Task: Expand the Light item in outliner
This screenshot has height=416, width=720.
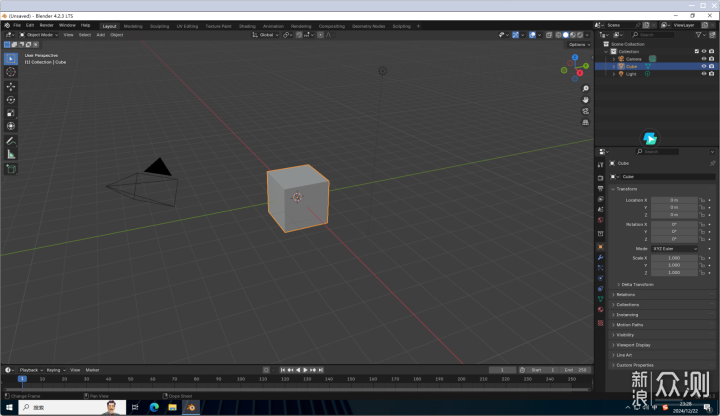Action: click(x=614, y=74)
